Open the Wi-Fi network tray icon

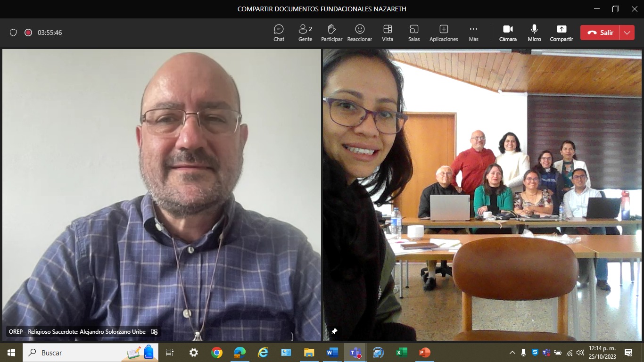coord(570,353)
